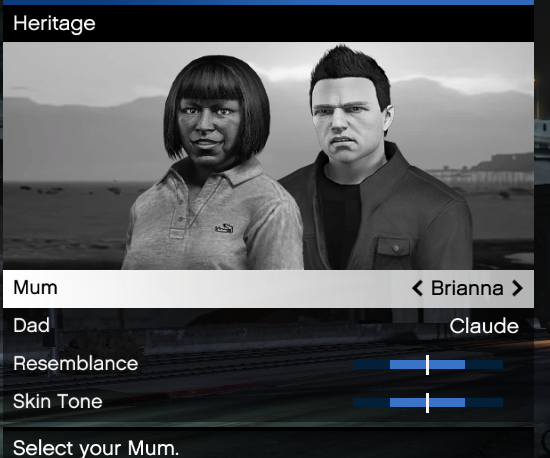Click the Skin Tone slider handle
The height and width of the screenshot is (458, 550).
point(427,403)
